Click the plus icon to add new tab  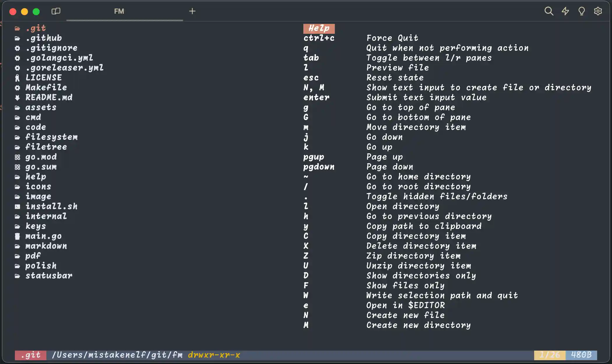pos(192,11)
